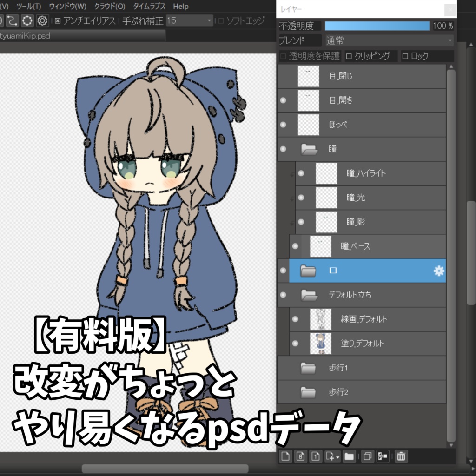Viewport: 476px width, 476px height.
Task: Click the merge down layer icon
Action: tap(383, 456)
